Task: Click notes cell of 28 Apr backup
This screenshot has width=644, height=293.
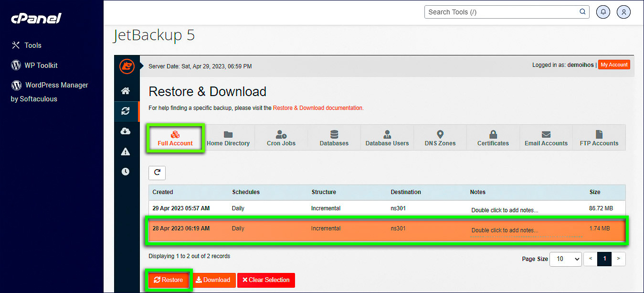Action: point(505,230)
